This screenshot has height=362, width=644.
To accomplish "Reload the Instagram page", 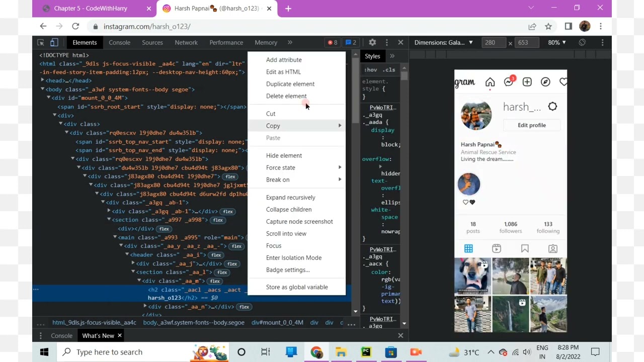I will tap(75, 26).
